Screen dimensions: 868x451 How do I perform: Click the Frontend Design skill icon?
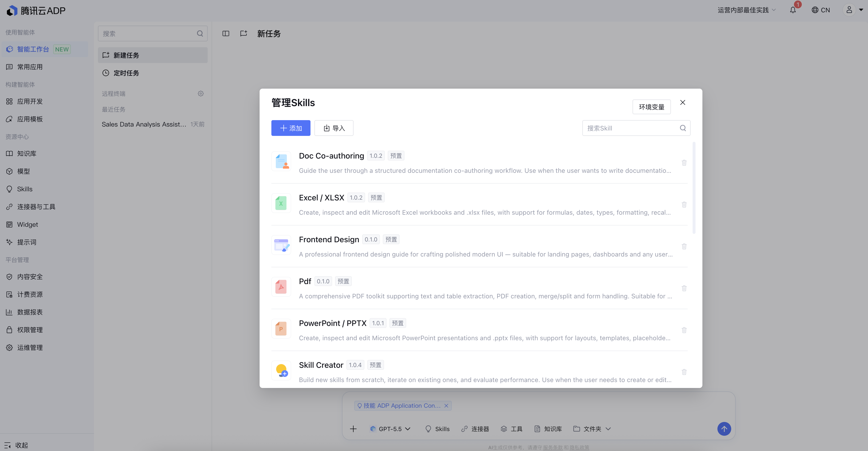click(x=281, y=245)
